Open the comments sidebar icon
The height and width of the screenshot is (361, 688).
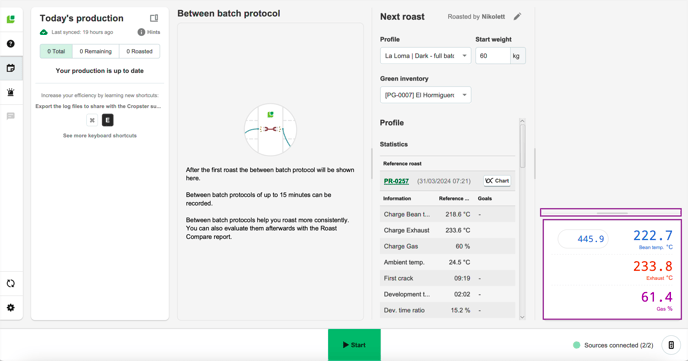click(11, 116)
